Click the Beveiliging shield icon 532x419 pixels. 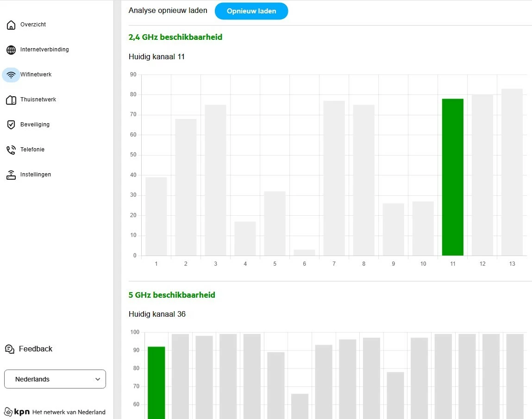[x=11, y=125]
